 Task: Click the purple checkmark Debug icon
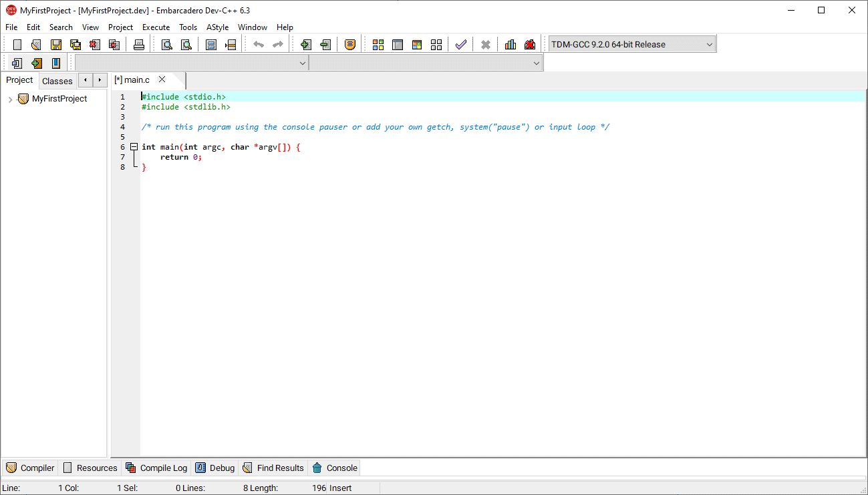coord(461,45)
